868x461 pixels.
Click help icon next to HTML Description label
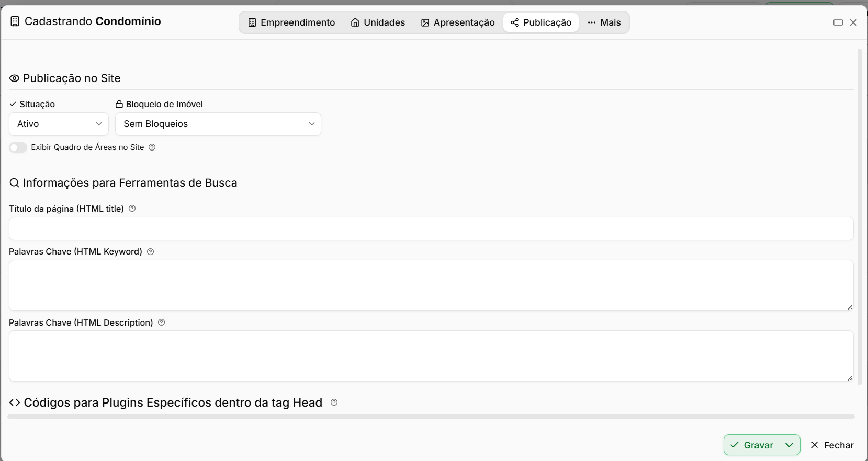pos(162,322)
